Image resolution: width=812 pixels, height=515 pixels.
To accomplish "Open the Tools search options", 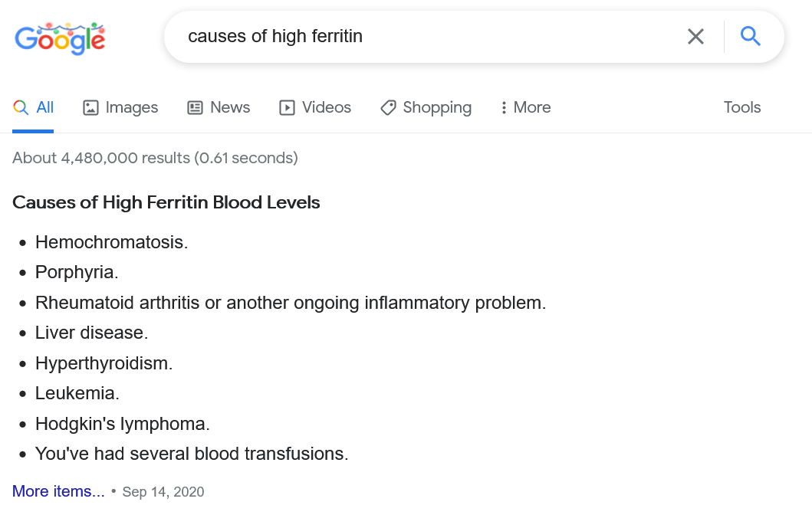I will (741, 107).
